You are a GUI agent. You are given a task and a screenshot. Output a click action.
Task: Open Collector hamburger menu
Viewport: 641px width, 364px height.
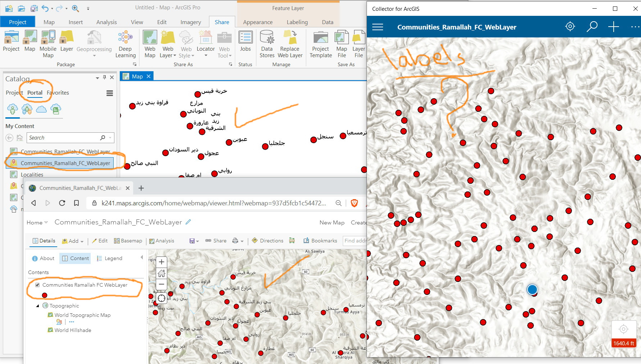click(x=378, y=27)
